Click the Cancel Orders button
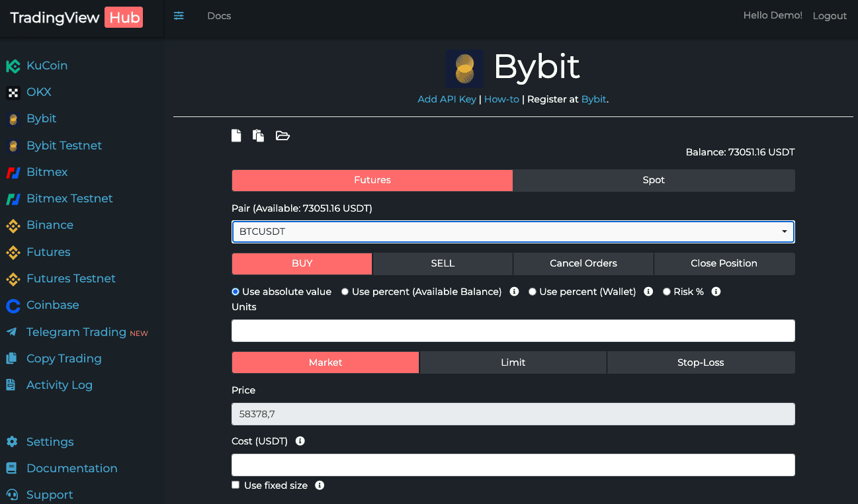 click(583, 263)
